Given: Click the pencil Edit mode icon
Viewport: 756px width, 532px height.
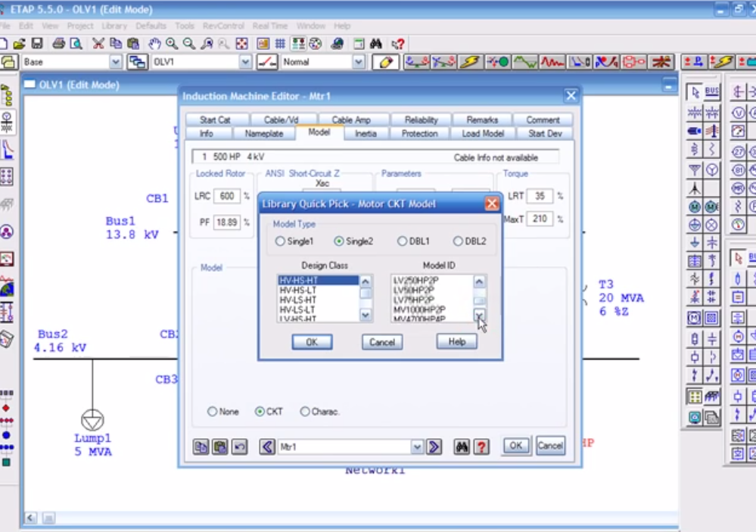Looking at the screenshot, I should [x=386, y=62].
